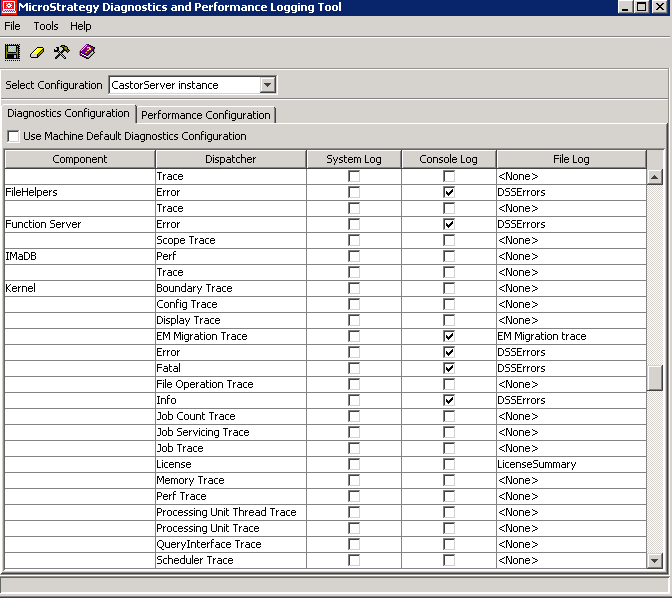Select the FileHelpers component cell

tap(80, 192)
